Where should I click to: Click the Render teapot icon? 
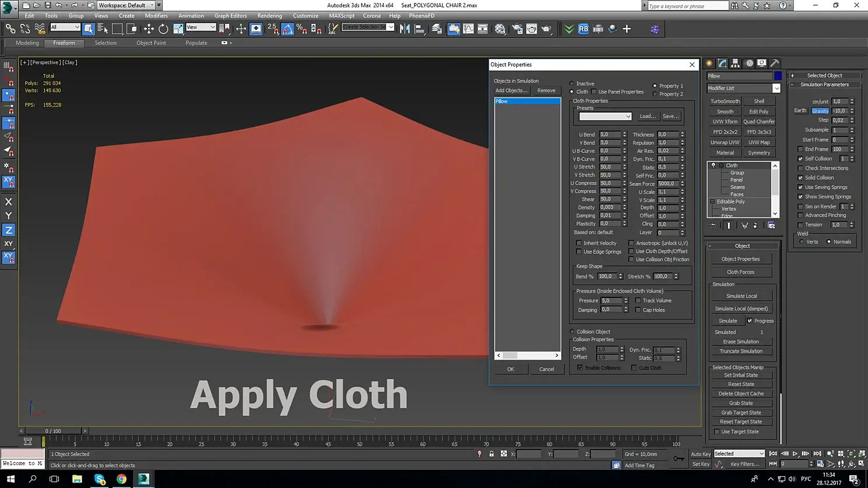point(546,29)
